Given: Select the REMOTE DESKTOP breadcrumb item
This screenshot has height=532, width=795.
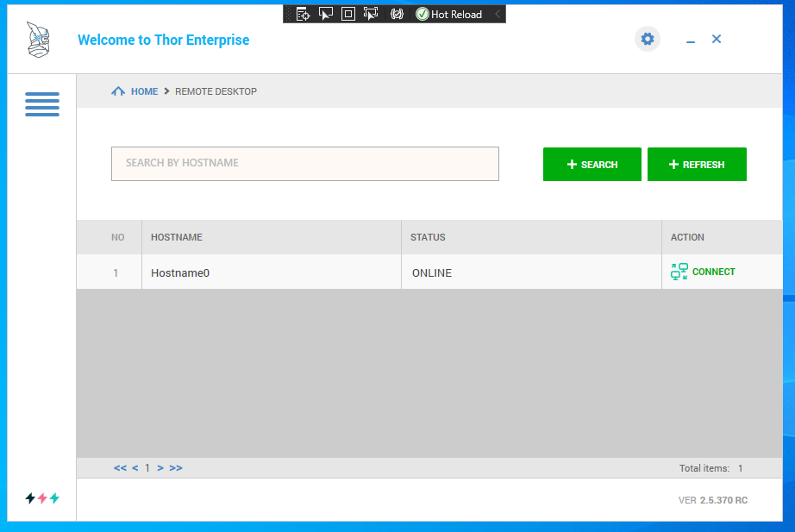Looking at the screenshot, I should click(216, 91).
